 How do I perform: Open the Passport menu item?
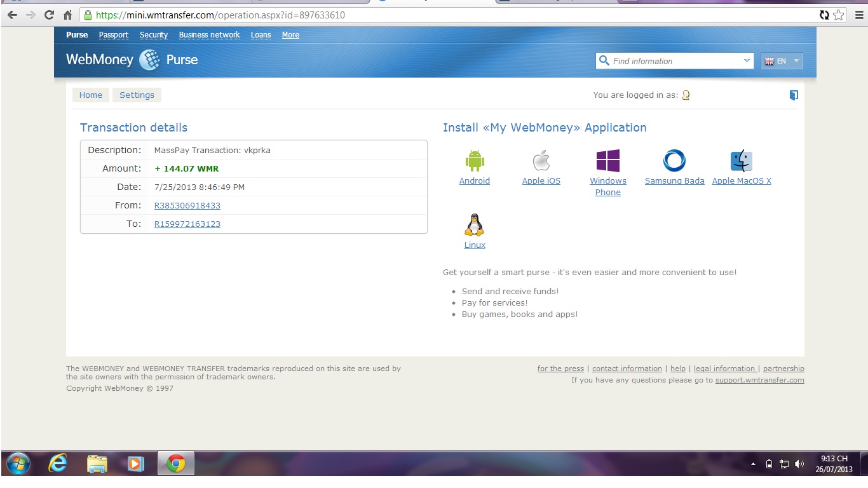point(114,35)
